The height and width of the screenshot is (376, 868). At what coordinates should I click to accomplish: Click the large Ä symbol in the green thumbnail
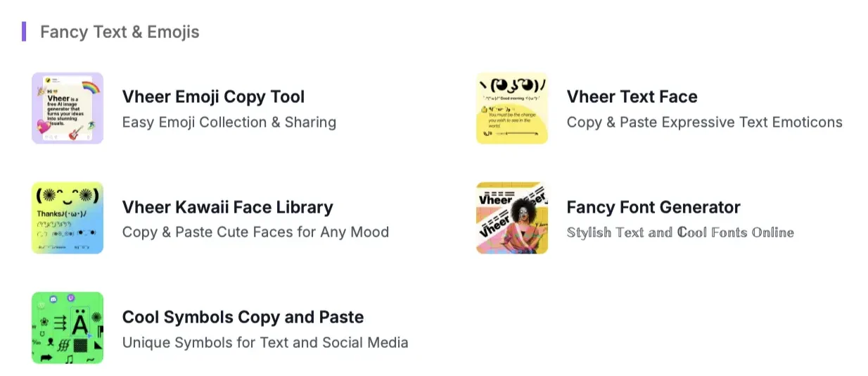click(80, 325)
